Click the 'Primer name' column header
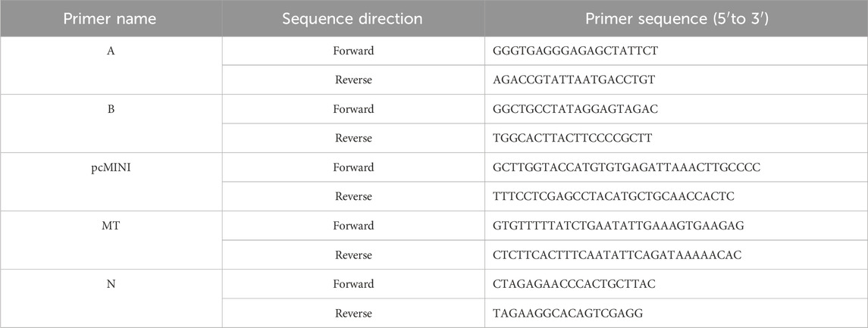 pos(110,19)
